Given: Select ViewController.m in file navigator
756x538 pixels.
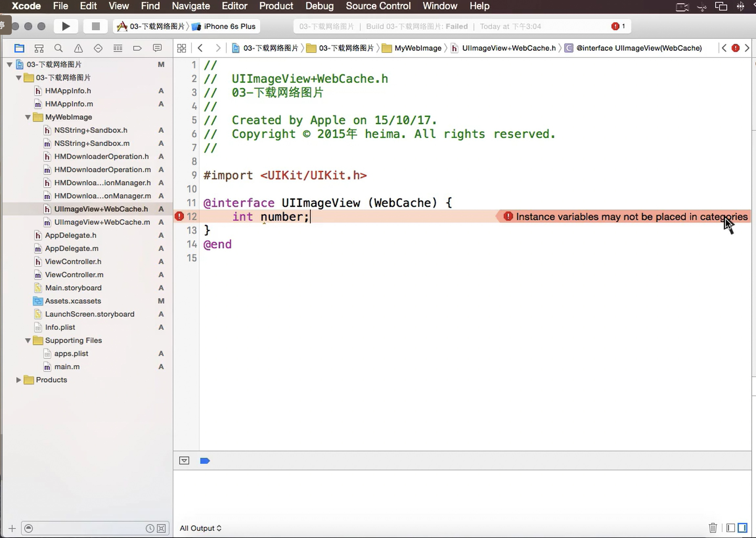Looking at the screenshot, I should tap(74, 275).
